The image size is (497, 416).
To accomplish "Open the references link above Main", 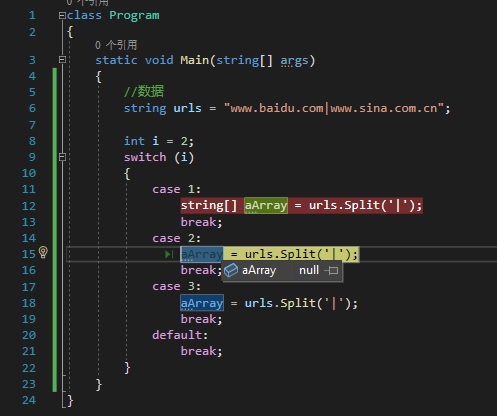I will [116, 45].
